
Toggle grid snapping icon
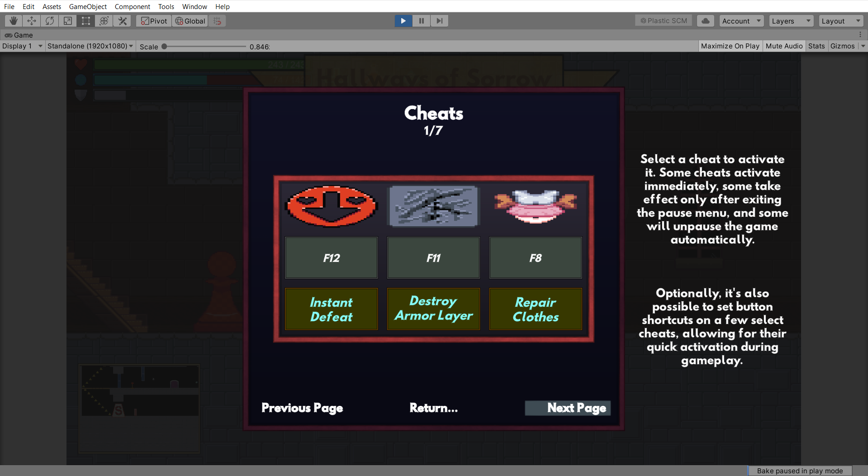217,21
